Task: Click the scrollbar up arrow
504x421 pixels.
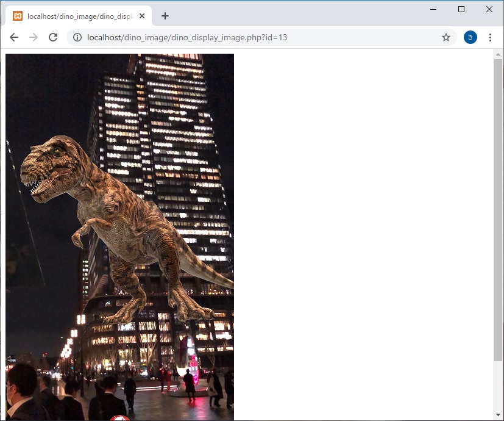Action: point(499,54)
